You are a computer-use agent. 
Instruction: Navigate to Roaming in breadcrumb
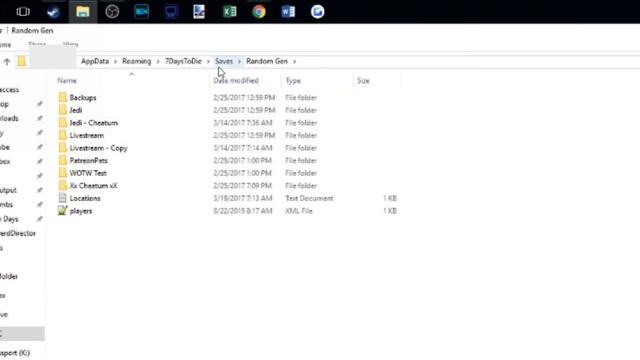[136, 61]
